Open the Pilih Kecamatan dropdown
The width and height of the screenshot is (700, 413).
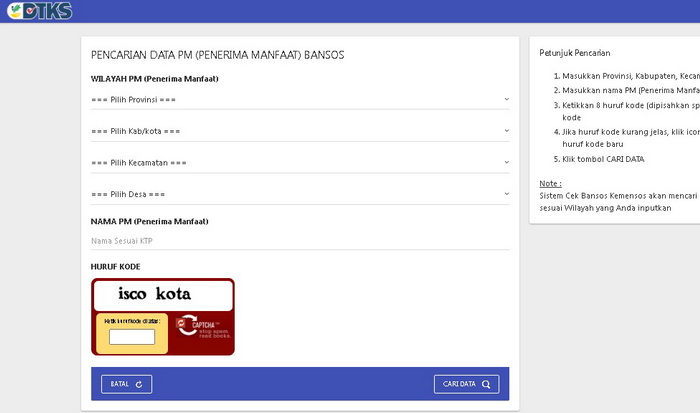[x=300, y=163]
